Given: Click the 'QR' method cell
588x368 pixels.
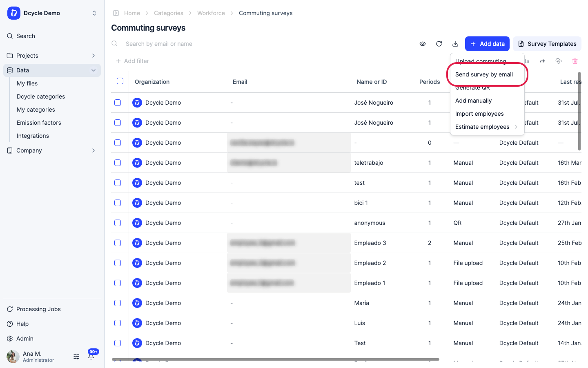Looking at the screenshot, I should click(x=457, y=223).
